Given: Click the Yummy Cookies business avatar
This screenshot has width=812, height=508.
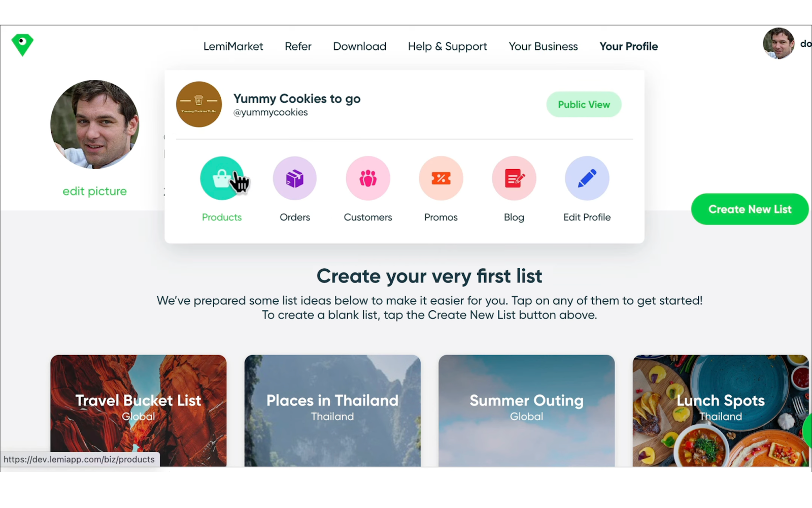Looking at the screenshot, I should [x=199, y=104].
